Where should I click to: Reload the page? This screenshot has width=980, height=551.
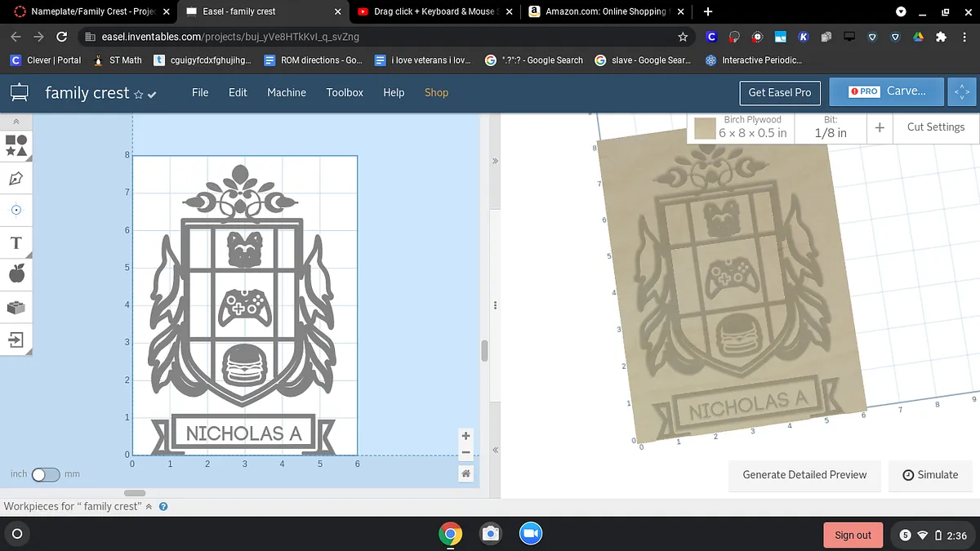(61, 37)
